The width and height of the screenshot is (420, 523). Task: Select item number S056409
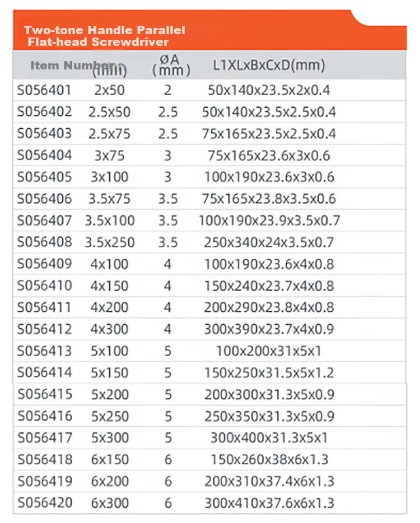click(x=44, y=264)
